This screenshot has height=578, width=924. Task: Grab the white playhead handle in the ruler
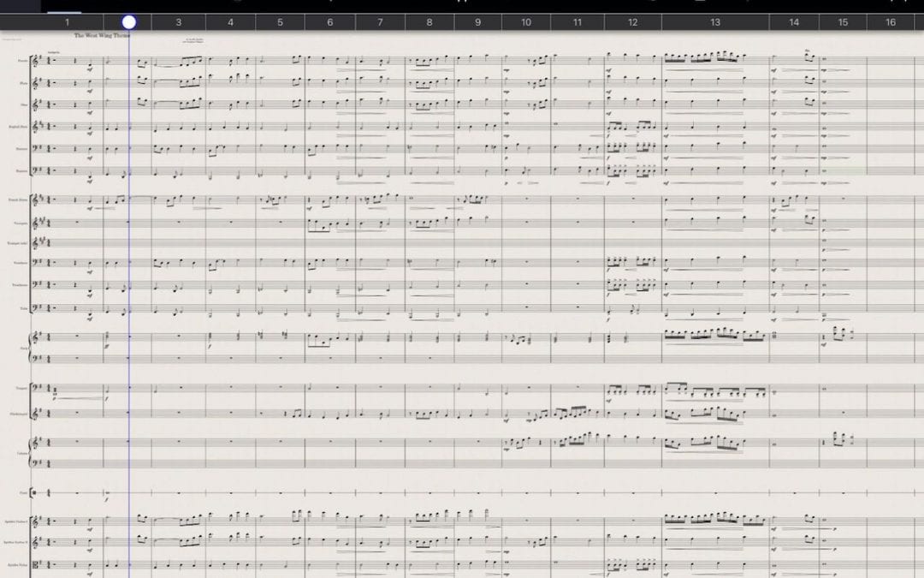pyautogui.click(x=129, y=22)
